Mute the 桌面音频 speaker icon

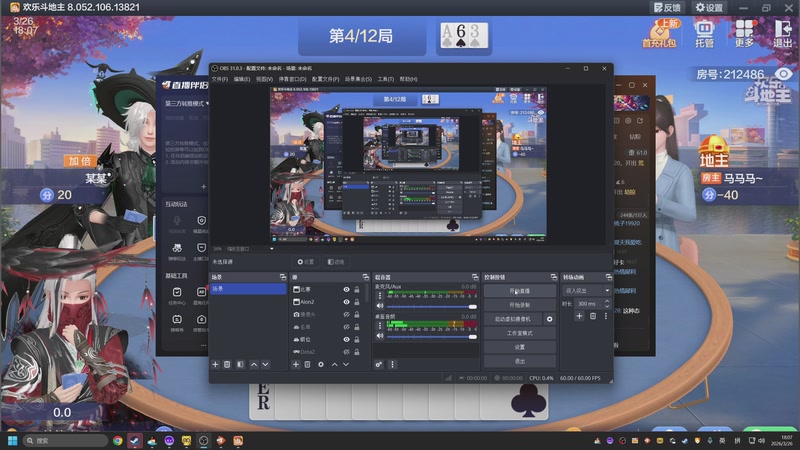pos(380,336)
